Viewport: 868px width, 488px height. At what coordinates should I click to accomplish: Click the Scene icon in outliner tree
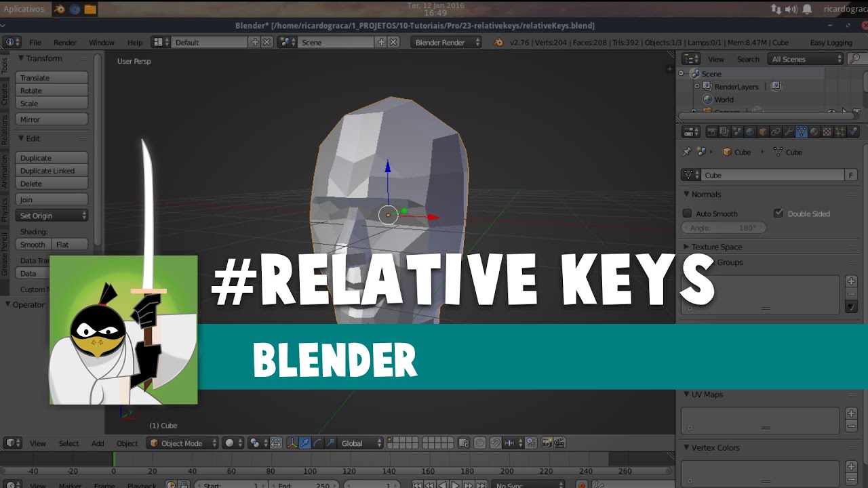pyautogui.click(x=694, y=74)
